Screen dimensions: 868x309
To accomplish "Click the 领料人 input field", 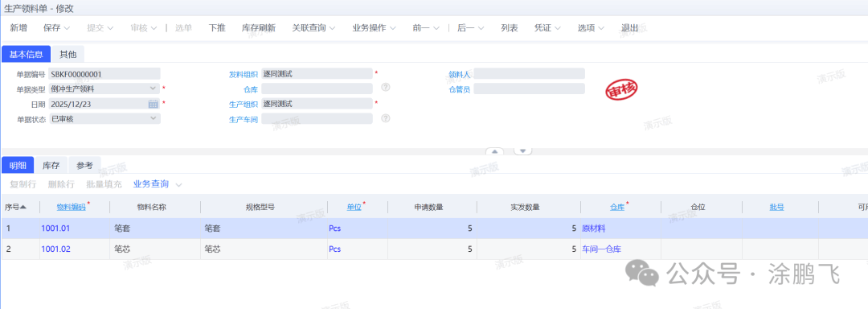I will (529, 74).
